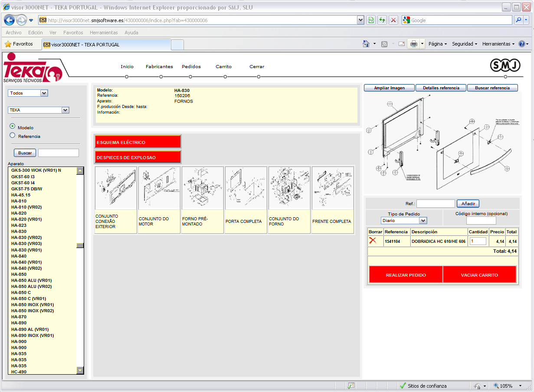Refresh the page with the green arrows
Image resolution: width=534 pixels, height=392 pixels.
382,20
